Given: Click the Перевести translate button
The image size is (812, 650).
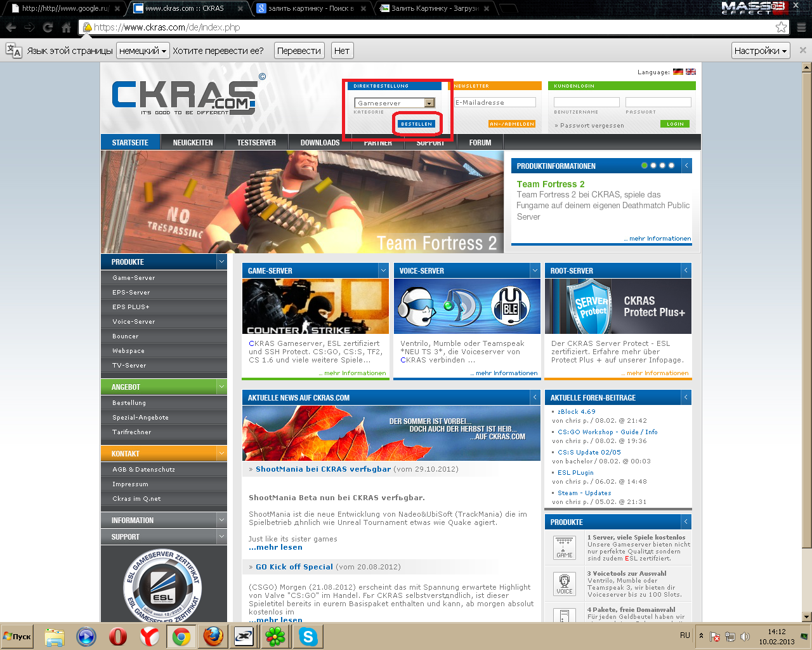Looking at the screenshot, I should coord(299,51).
